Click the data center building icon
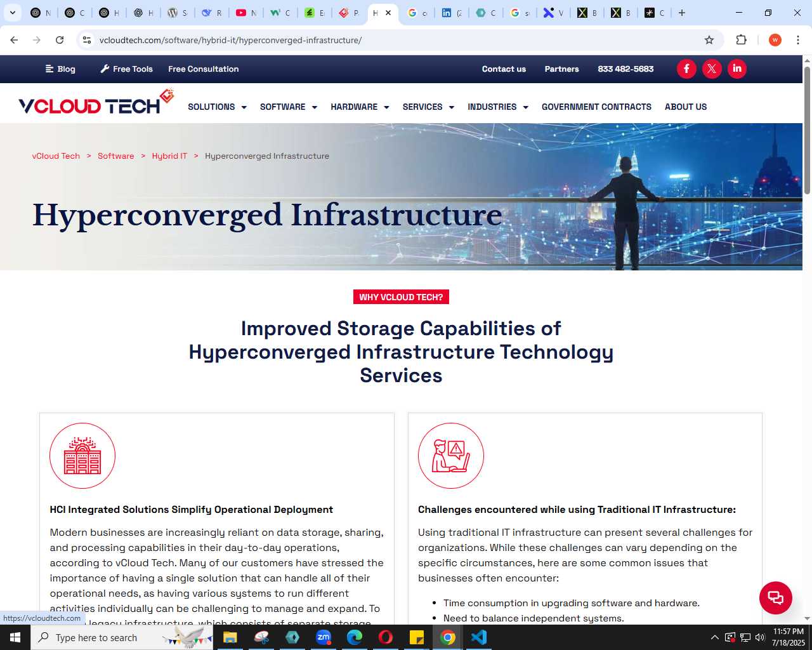The height and width of the screenshot is (650, 812). click(82, 456)
